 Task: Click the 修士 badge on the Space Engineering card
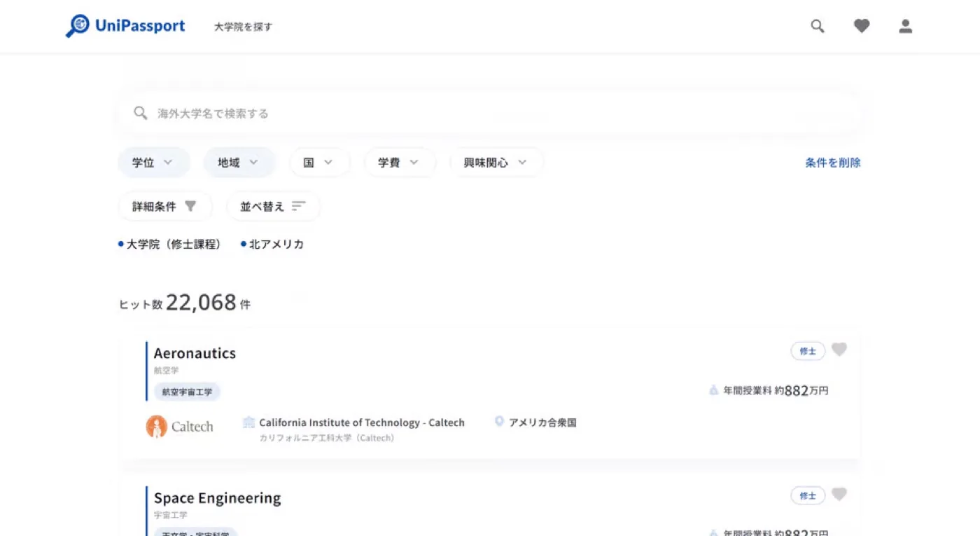[808, 495]
